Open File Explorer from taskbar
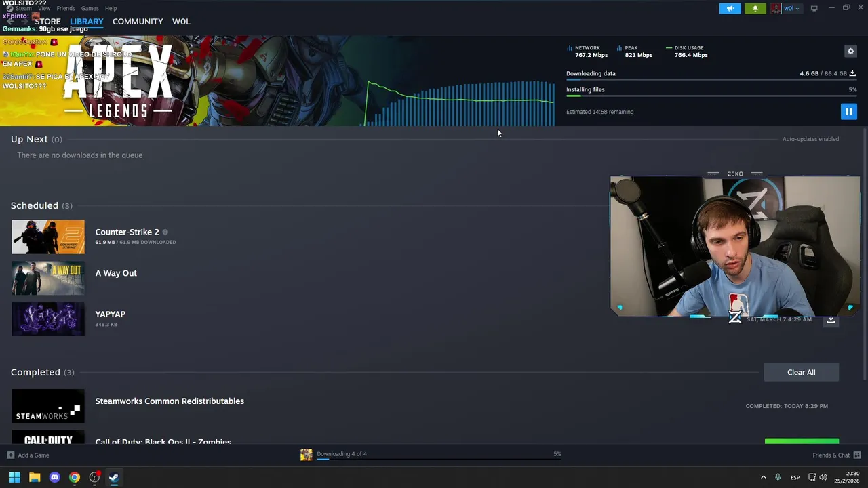 35,477
